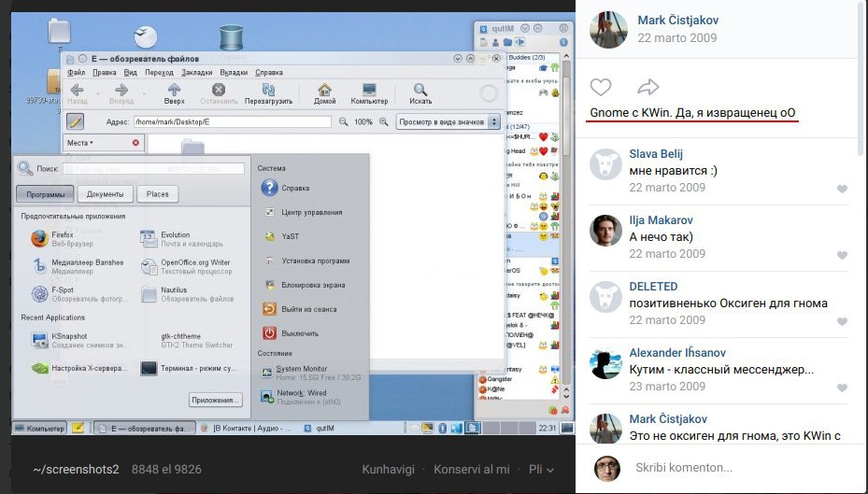Open Nautilus file browser entry

coord(187,294)
